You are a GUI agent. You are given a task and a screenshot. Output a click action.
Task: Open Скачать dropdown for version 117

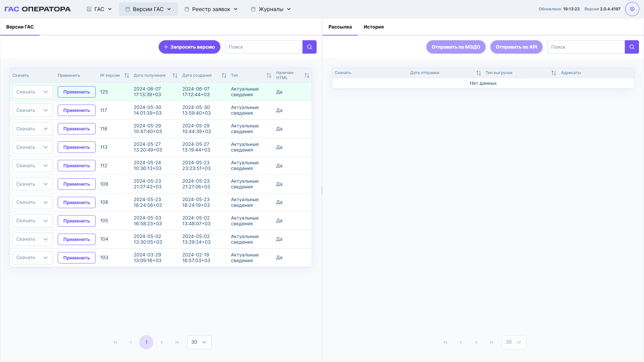(x=33, y=110)
